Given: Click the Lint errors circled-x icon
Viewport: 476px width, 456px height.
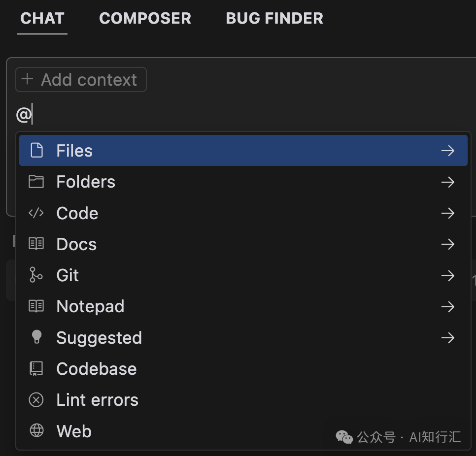Looking at the screenshot, I should click(36, 400).
